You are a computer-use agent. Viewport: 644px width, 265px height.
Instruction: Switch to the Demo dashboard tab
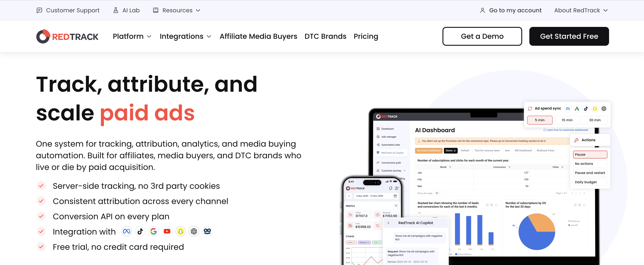click(x=451, y=151)
